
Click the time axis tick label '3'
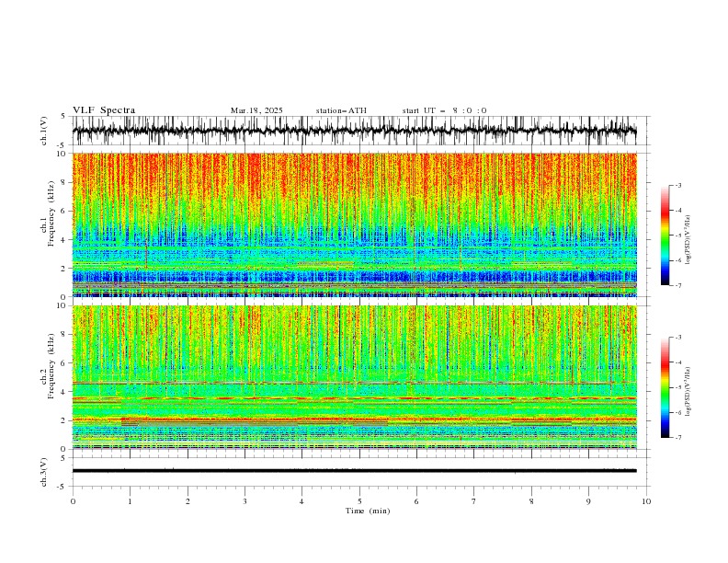tap(245, 501)
